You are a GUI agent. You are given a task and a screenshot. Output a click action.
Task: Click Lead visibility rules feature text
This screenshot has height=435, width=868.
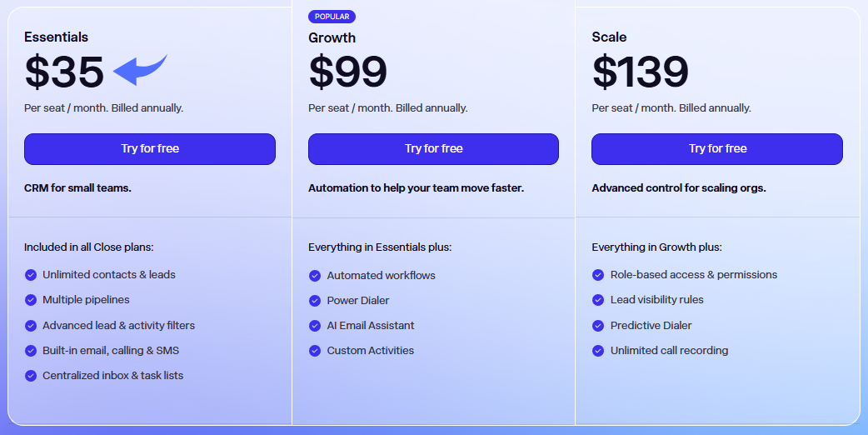click(656, 299)
